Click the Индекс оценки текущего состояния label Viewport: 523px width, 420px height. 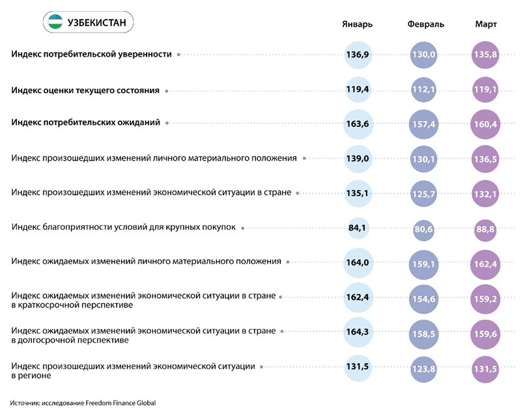click(85, 91)
